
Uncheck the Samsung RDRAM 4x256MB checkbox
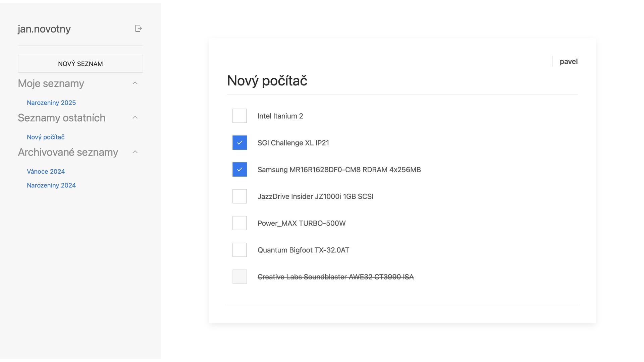click(239, 170)
